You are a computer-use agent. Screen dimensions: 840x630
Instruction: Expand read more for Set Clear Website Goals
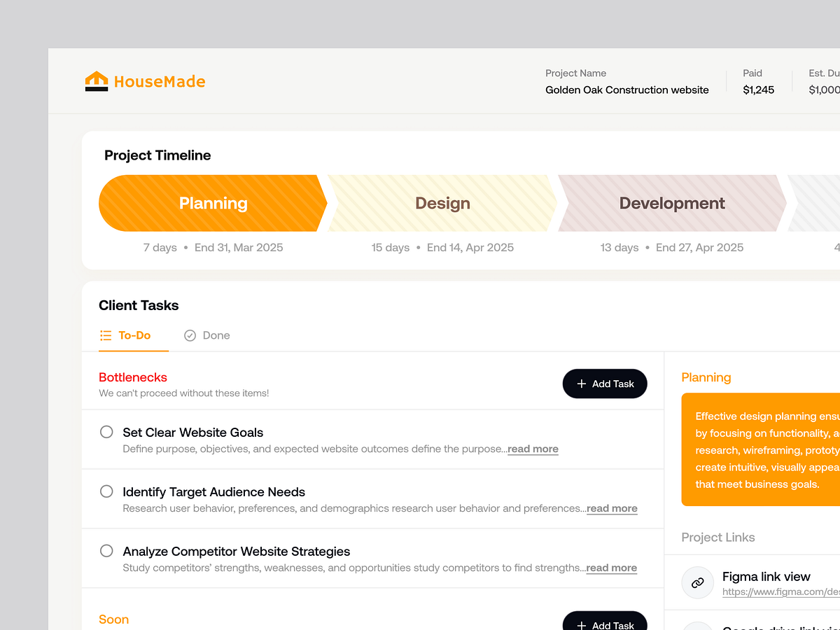click(533, 449)
